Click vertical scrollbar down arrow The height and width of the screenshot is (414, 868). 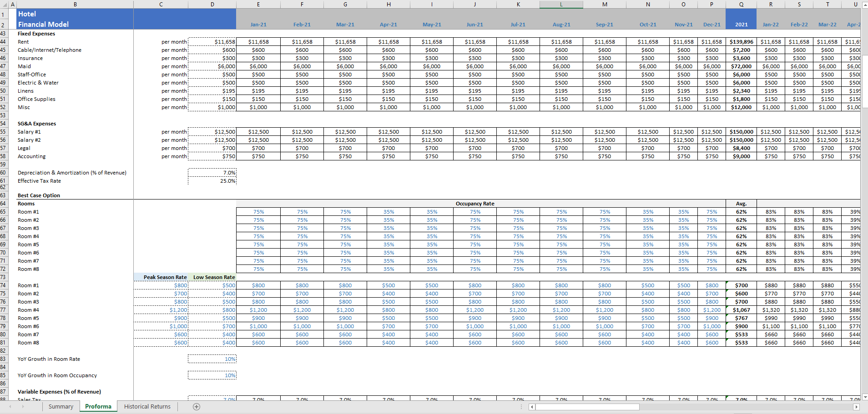click(x=865, y=397)
